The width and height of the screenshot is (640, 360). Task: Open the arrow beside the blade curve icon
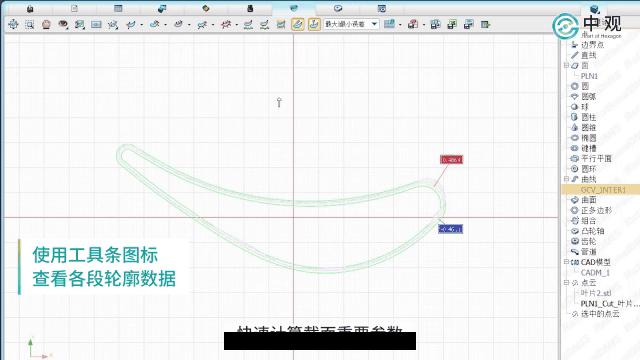142,25
